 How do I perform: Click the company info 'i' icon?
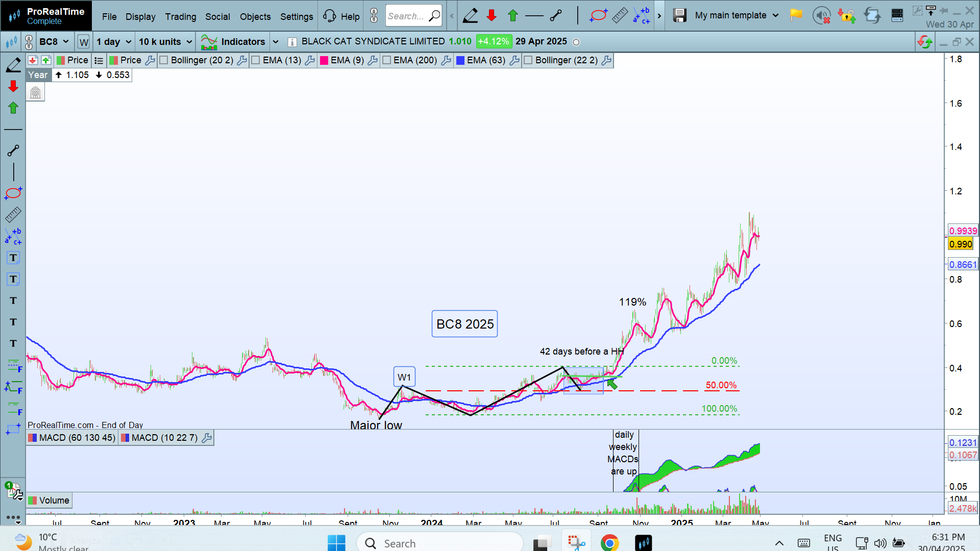[292, 42]
